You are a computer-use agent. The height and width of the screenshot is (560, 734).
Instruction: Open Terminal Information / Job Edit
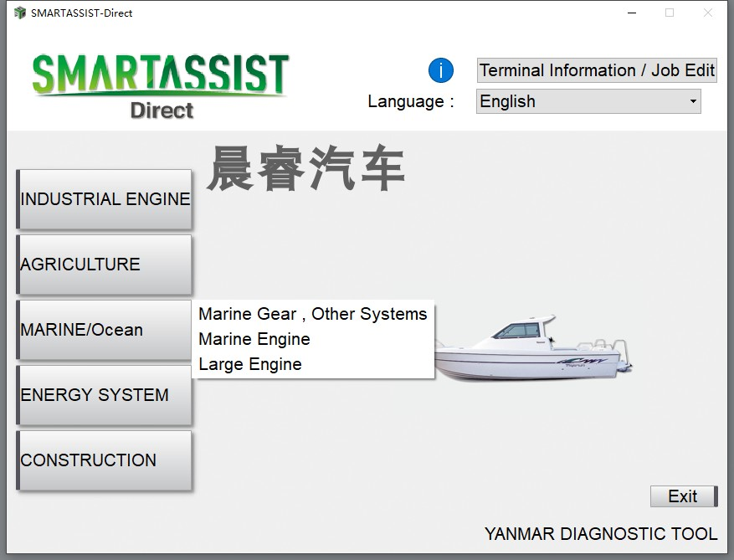click(597, 70)
